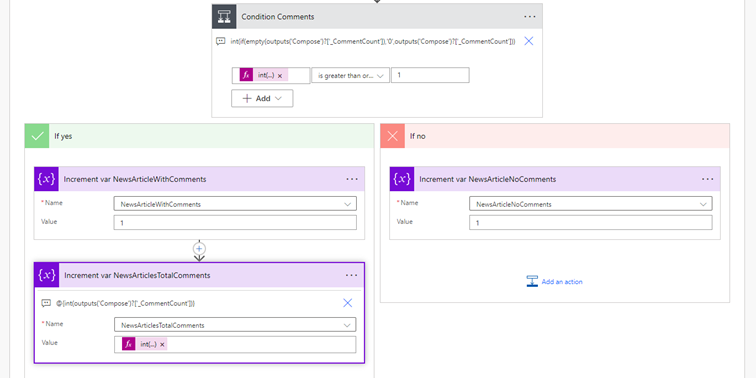
Task: Click the condition value field containing 1
Action: pyautogui.click(x=430, y=75)
